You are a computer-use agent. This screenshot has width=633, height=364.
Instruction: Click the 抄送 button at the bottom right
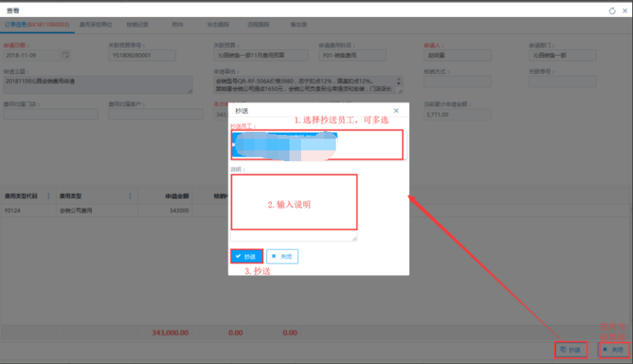click(x=570, y=349)
